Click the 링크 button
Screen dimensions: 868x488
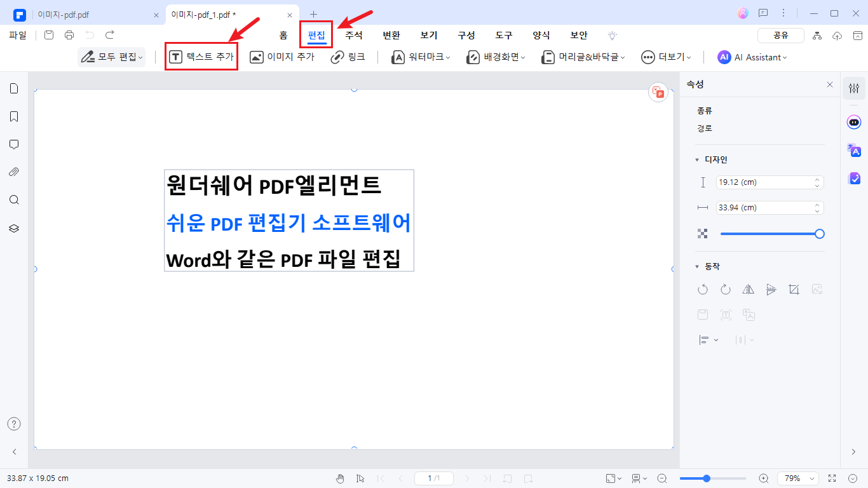(x=348, y=57)
